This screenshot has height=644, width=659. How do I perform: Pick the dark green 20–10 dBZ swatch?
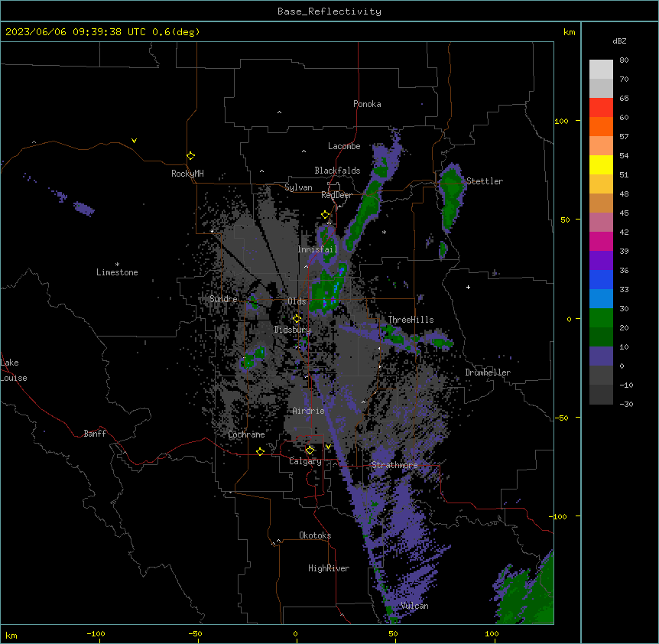[x=601, y=337]
